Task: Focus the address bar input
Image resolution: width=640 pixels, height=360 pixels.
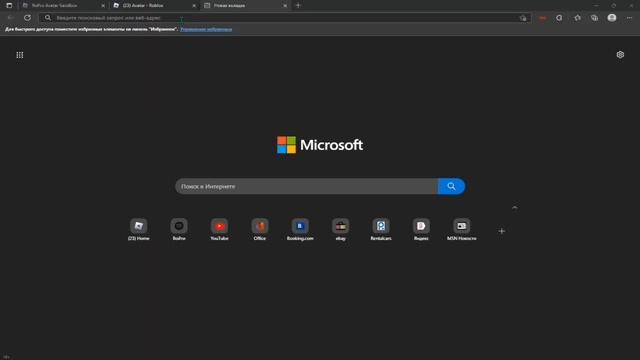Action: (x=286, y=18)
